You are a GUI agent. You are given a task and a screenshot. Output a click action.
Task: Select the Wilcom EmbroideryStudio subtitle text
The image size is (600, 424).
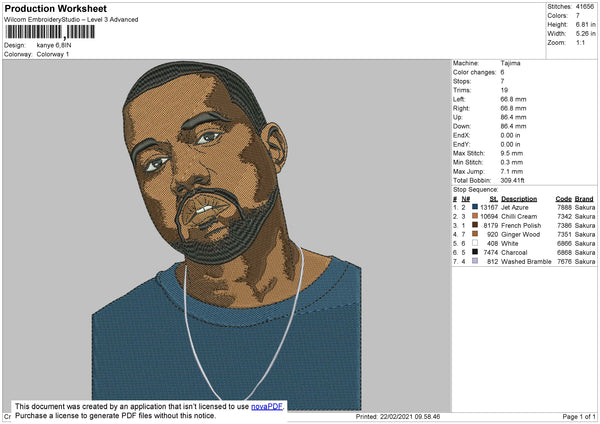coord(71,20)
